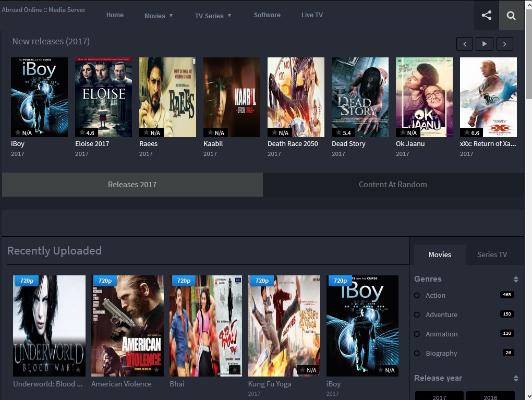Play the new releases carousel
The height and width of the screenshot is (400, 532).
click(x=485, y=44)
